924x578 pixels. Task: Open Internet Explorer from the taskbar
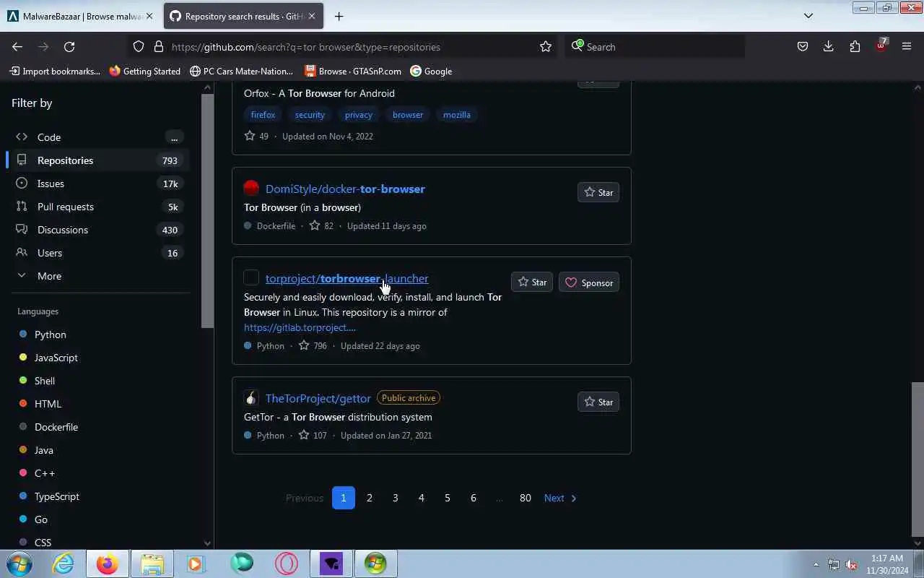[x=64, y=564]
